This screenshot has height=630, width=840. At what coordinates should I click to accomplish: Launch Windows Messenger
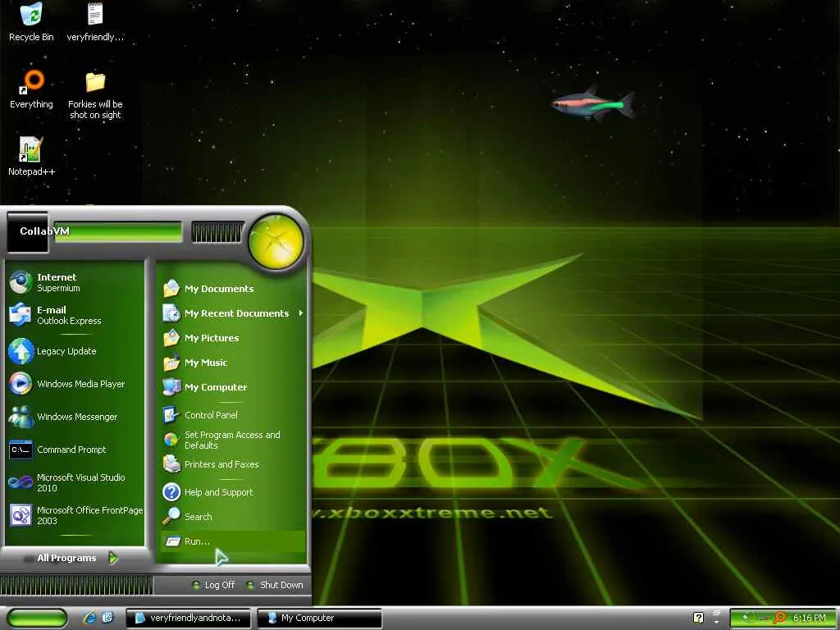tap(75, 417)
